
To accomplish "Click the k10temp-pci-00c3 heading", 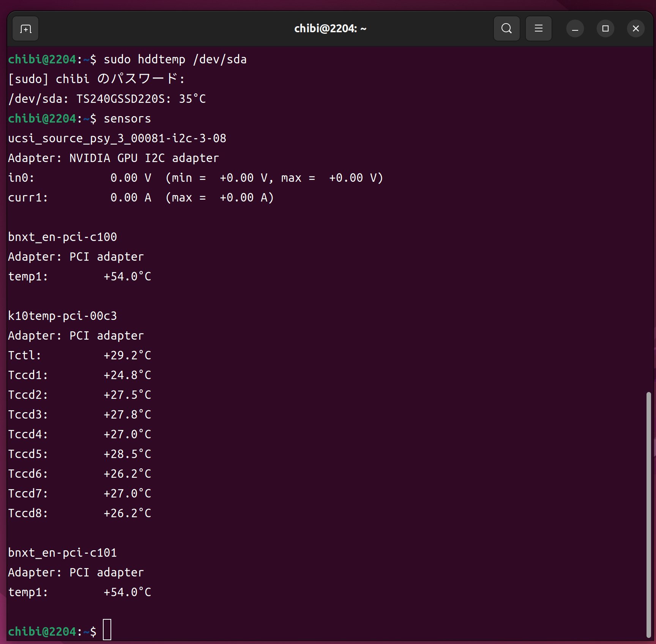I will (x=62, y=316).
